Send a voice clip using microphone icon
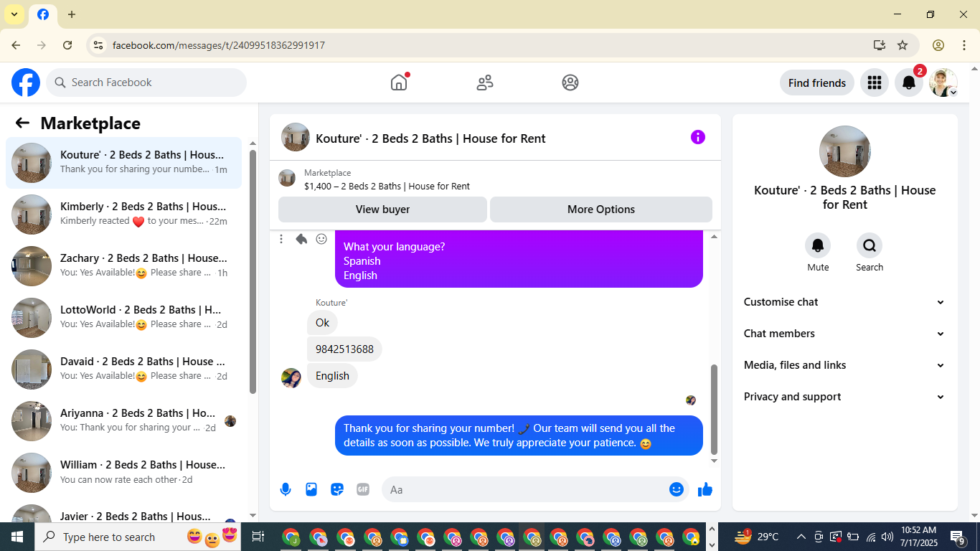The height and width of the screenshot is (551, 980). 286,489
